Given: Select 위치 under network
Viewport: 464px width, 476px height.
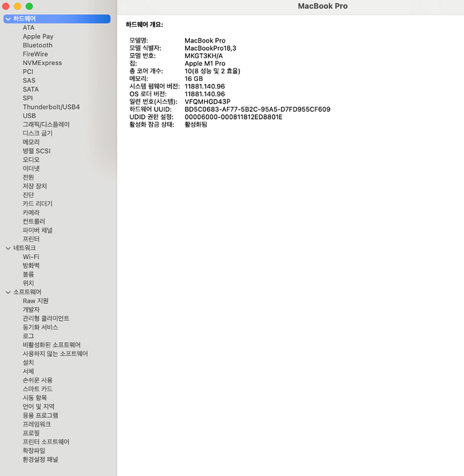Looking at the screenshot, I should 28,283.
